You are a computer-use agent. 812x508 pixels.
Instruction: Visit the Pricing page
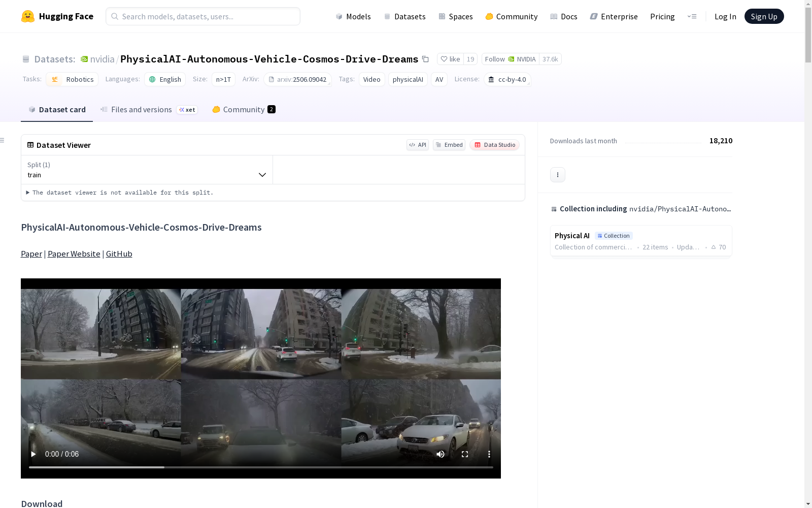coord(662,16)
